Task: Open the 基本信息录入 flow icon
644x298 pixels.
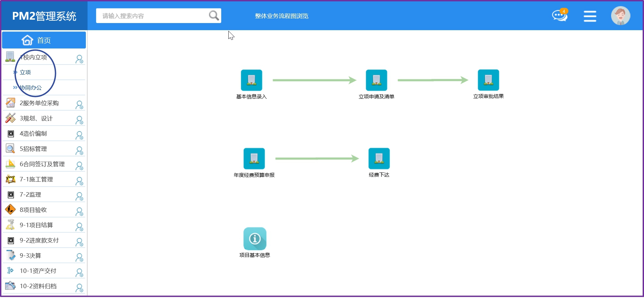Action: (251, 80)
